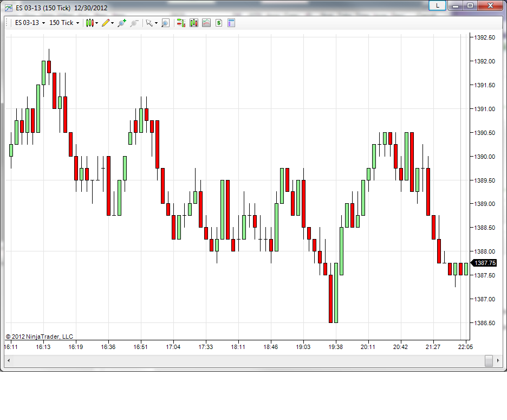Click the 18:46 time axis label

tap(271, 347)
